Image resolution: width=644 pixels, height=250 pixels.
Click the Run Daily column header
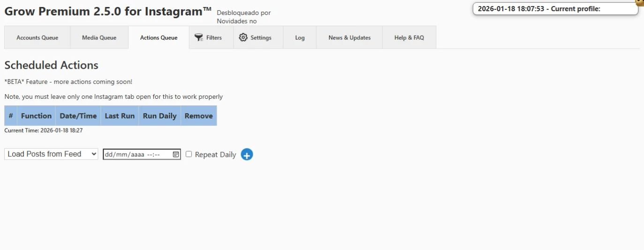pyautogui.click(x=159, y=116)
